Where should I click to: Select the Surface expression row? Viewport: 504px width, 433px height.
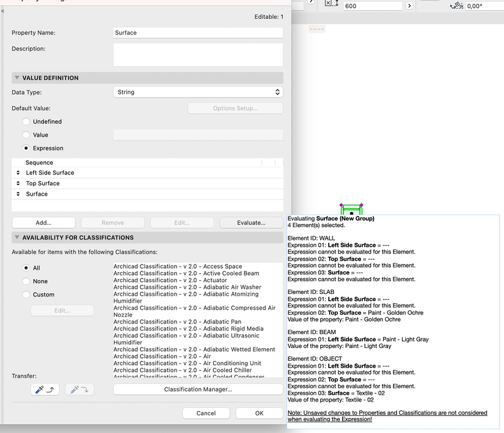coord(147,194)
